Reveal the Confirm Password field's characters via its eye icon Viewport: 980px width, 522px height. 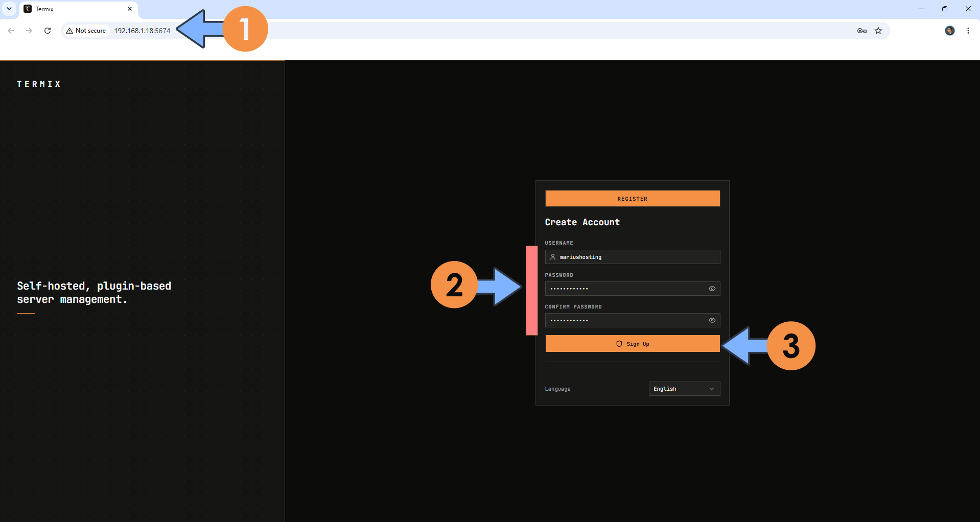pos(712,320)
